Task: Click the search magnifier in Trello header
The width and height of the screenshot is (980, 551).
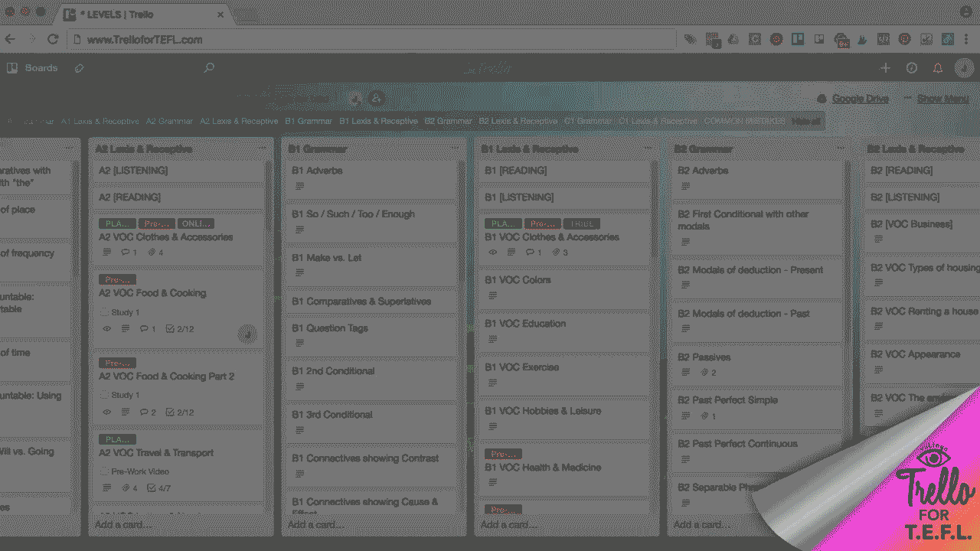Action: (x=208, y=68)
